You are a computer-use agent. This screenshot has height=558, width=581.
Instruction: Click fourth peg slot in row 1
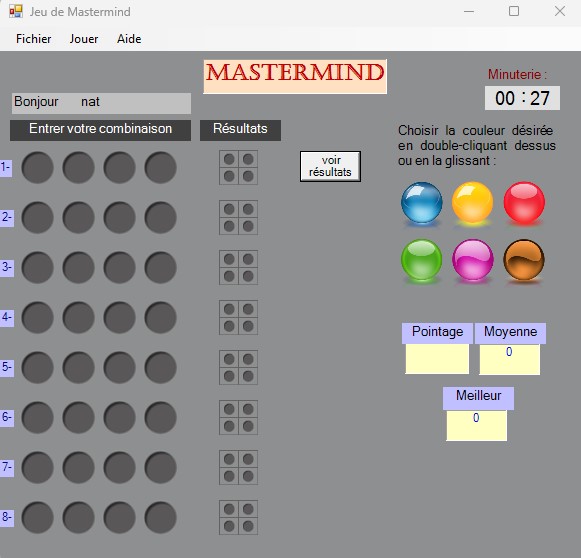pos(160,167)
